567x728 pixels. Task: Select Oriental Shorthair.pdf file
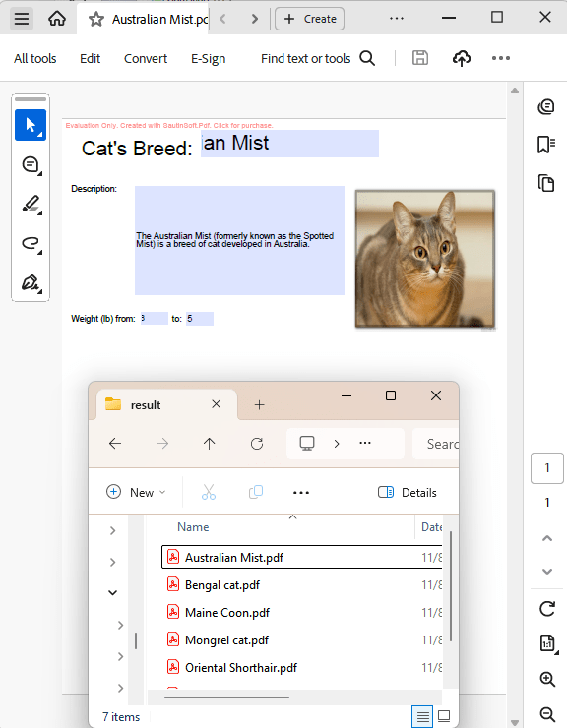[x=301, y=668]
